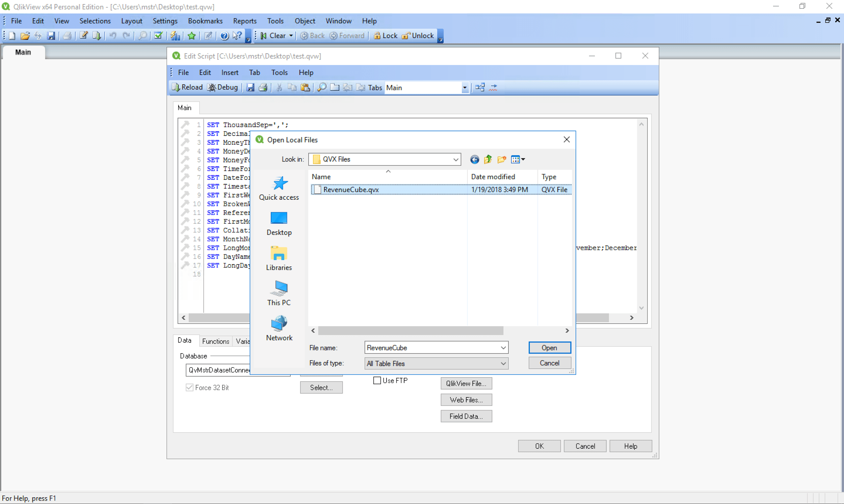Click the Syntax Check squiggle icon
This screenshot has height=504, width=844.
pos(493,87)
